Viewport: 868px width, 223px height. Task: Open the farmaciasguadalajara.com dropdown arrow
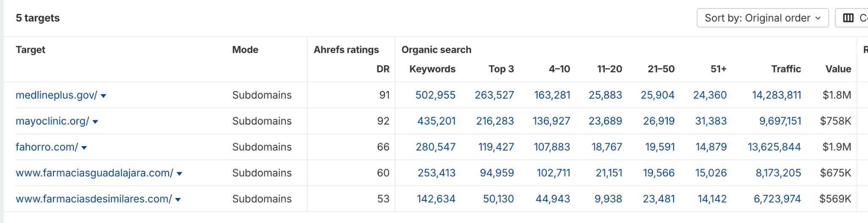(179, 173)
